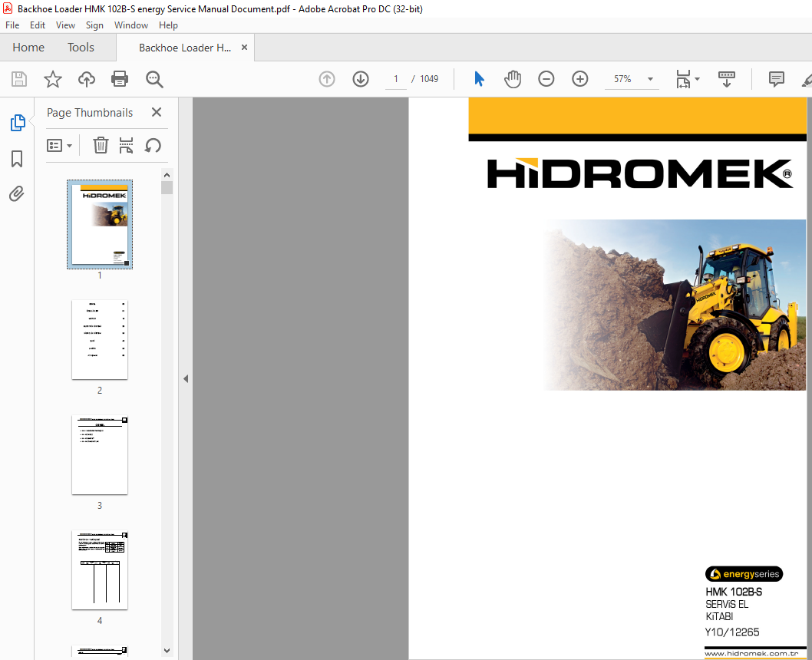
Task: Choose the Selection arrow tool
Action: click(x=479, y=79)
